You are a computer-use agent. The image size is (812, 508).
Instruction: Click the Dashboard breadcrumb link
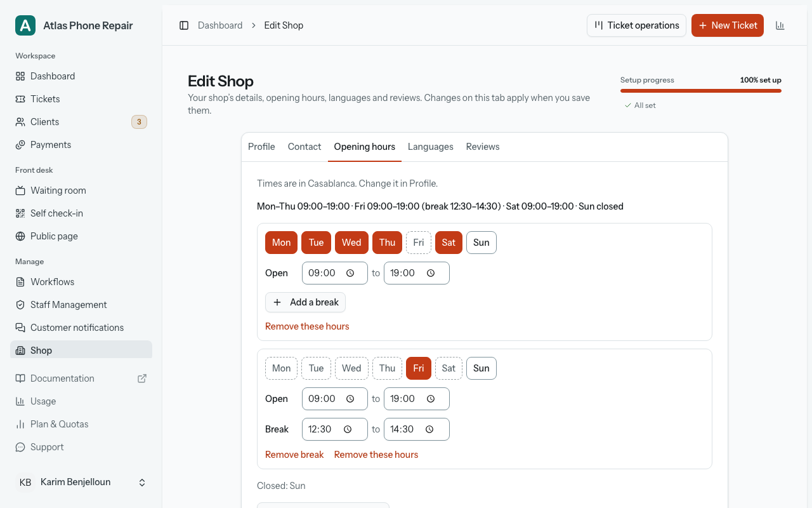(220, 25)
